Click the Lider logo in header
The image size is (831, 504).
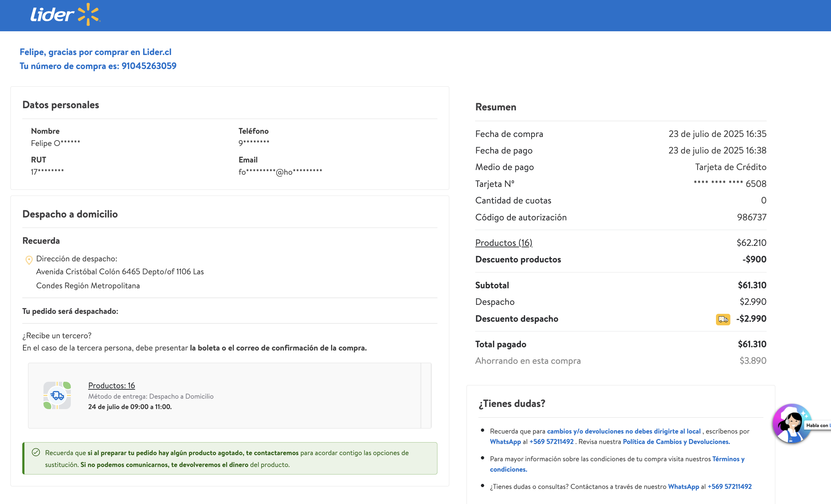tap(52, 15)
